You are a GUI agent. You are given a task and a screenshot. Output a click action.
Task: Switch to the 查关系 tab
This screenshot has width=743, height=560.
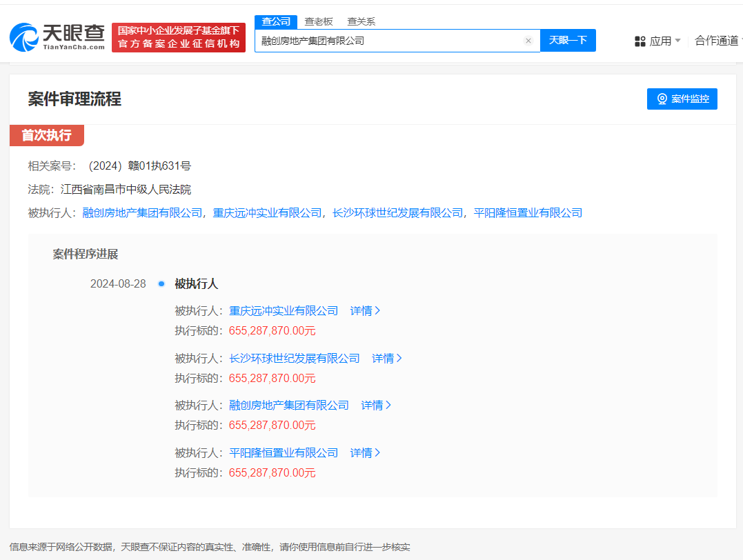pos(361,21)
